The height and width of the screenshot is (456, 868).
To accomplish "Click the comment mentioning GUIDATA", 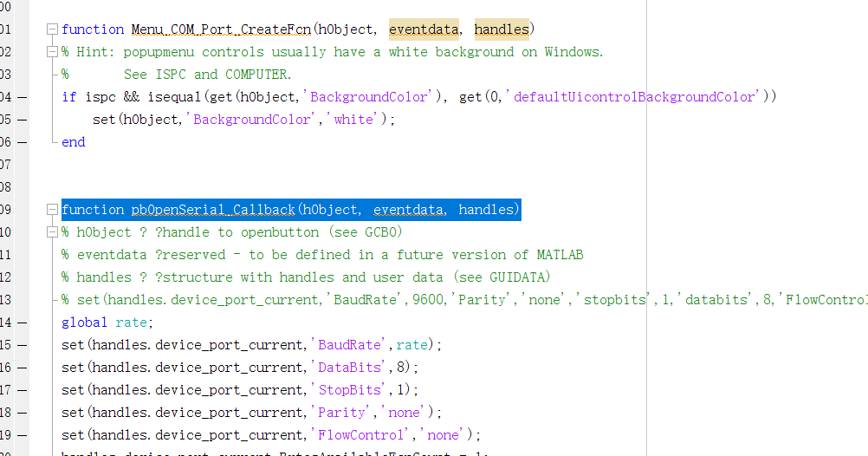I will pos(306,277).
